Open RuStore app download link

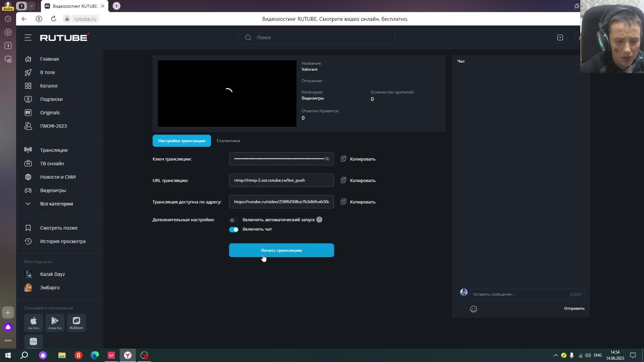click(x=76, y=322)
